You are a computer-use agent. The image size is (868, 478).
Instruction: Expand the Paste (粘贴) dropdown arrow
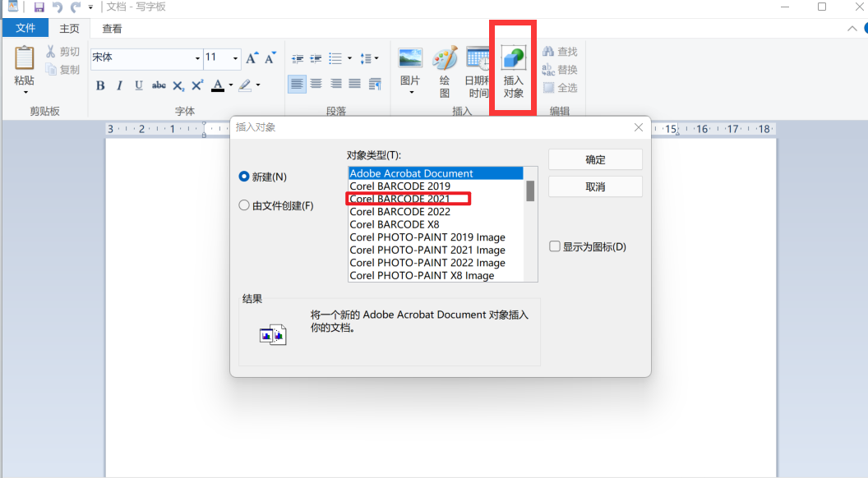click(25, 92)
